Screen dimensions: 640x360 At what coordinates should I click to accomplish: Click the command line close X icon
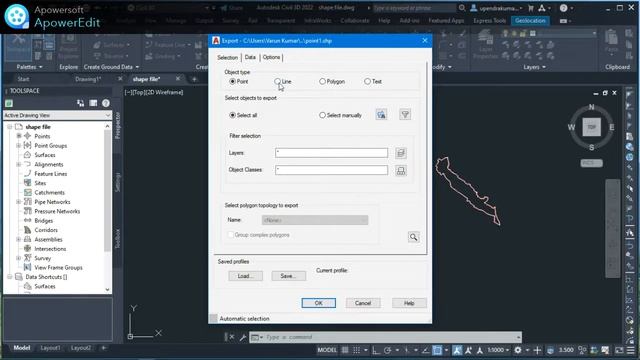[231, 337]
